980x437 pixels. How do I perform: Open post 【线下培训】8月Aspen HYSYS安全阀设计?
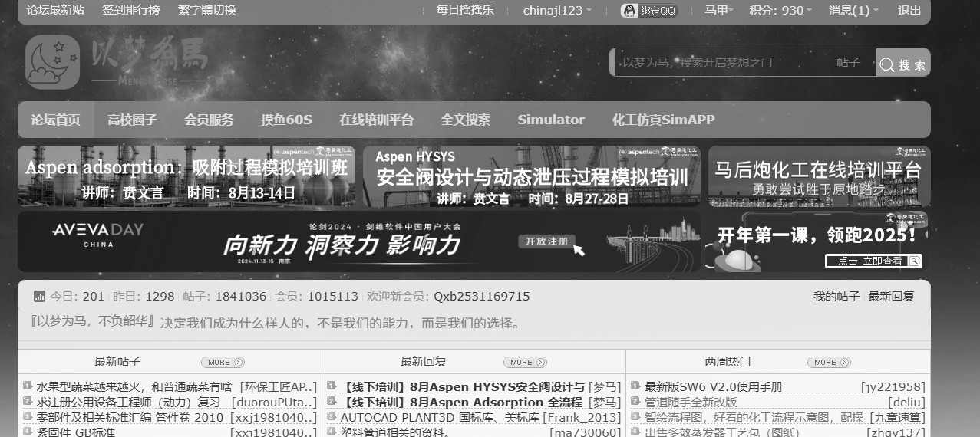[x=463, y=387]
